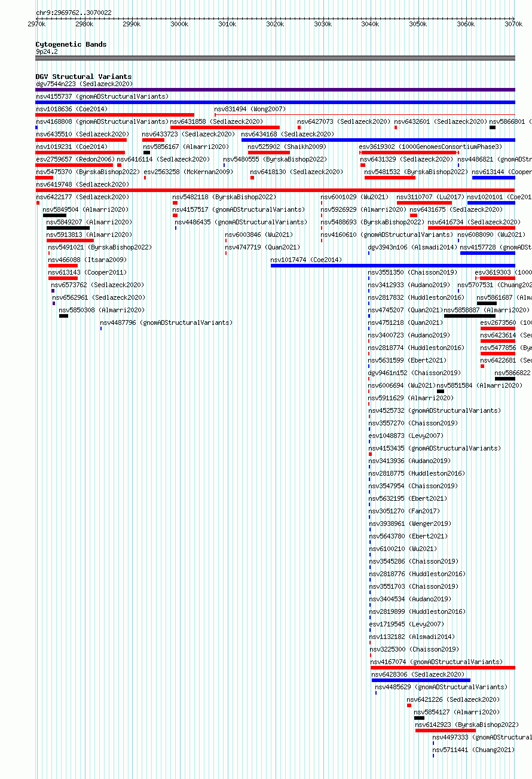Select nsv5913813 (Almarri2020) label
This screenshot has height=779, width=532.
[x=90, y=235]
